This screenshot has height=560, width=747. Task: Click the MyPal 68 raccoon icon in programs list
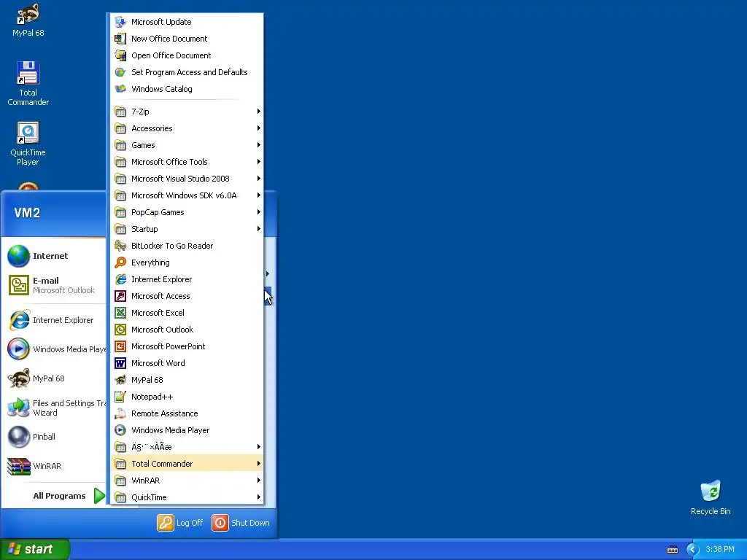click(x=120, y=380)
